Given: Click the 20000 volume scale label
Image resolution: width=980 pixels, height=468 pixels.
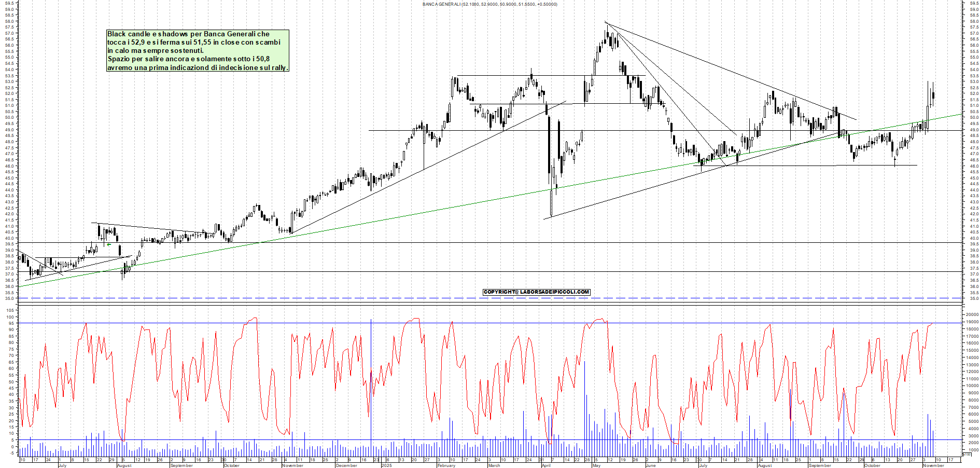Looking at the screenshot, I should [x=971, y=315].
